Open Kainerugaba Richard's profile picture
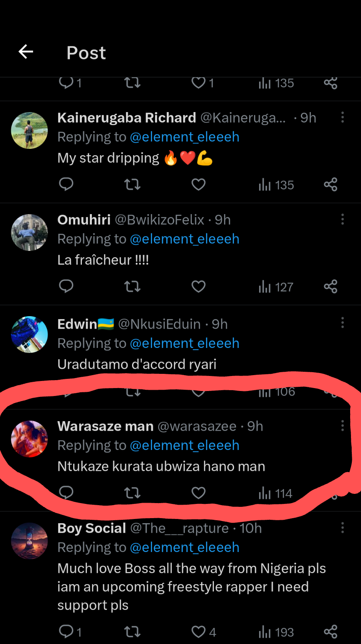The width and height of the screenshot is (361, 644). point(29,130)
